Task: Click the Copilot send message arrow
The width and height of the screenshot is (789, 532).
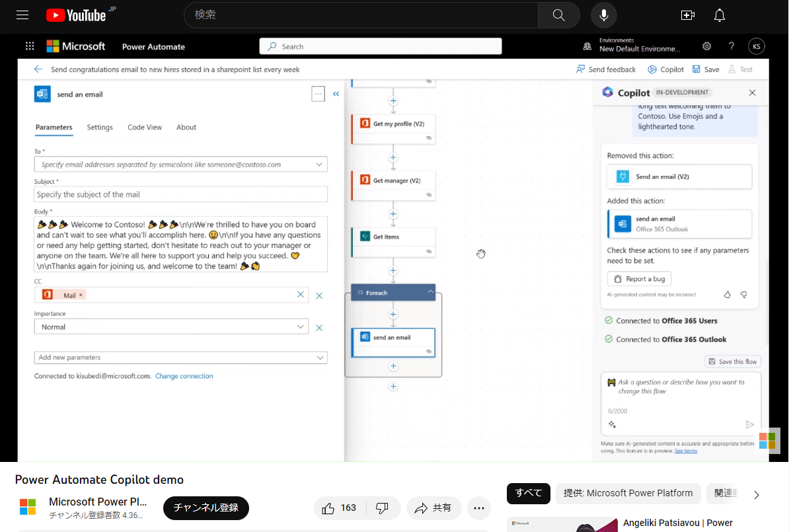Action: [x=750, y=425]
